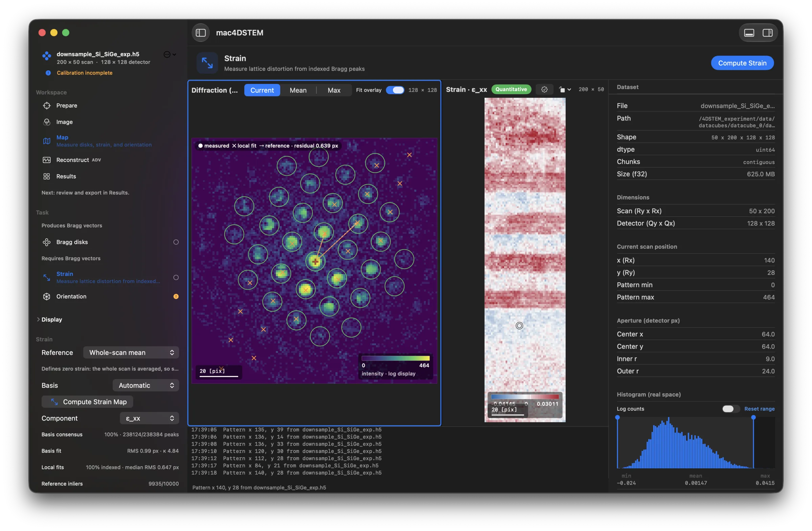
Task: Open the dataset options ellipsis menu
Action: [x=170, y=54]
